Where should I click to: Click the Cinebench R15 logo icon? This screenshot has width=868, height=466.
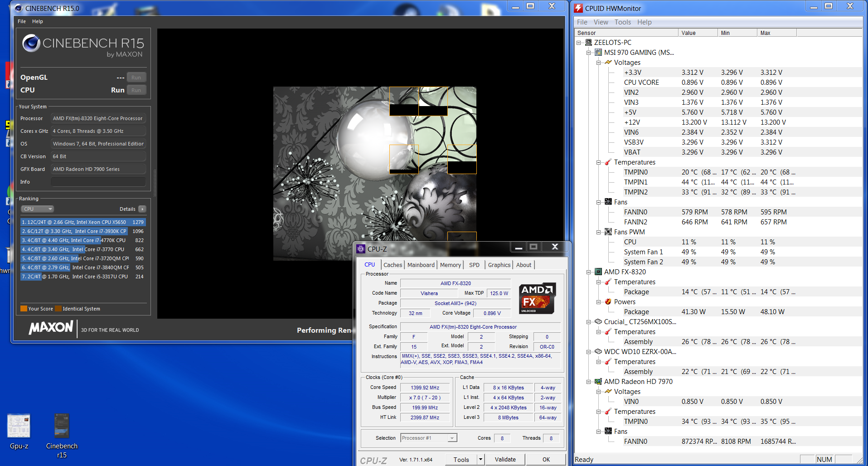point(31,44)
